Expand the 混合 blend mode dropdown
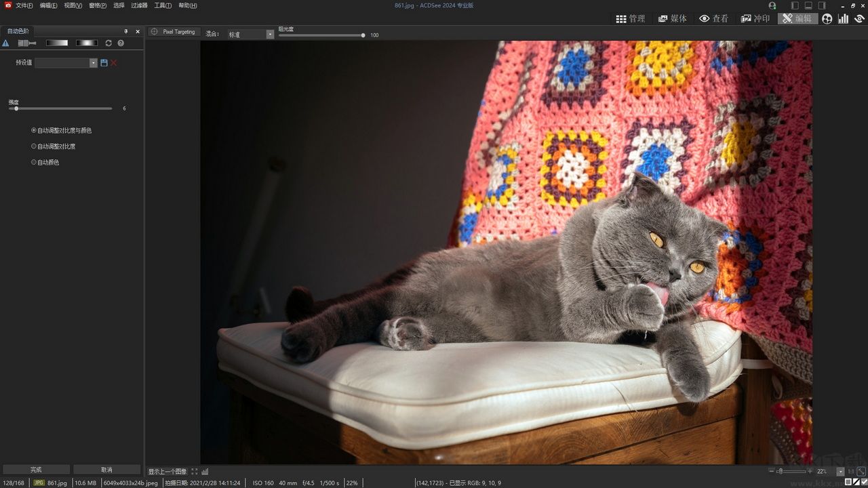The image size is (868, 488). (270, 35)
